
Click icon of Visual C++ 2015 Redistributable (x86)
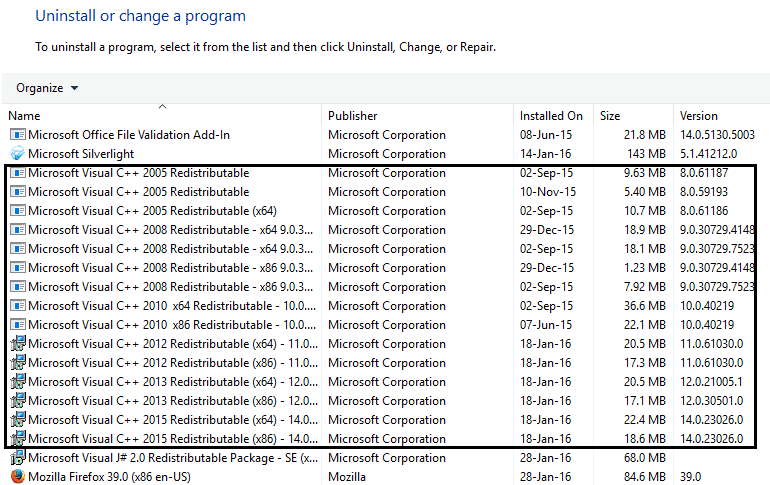click(18, 439)
